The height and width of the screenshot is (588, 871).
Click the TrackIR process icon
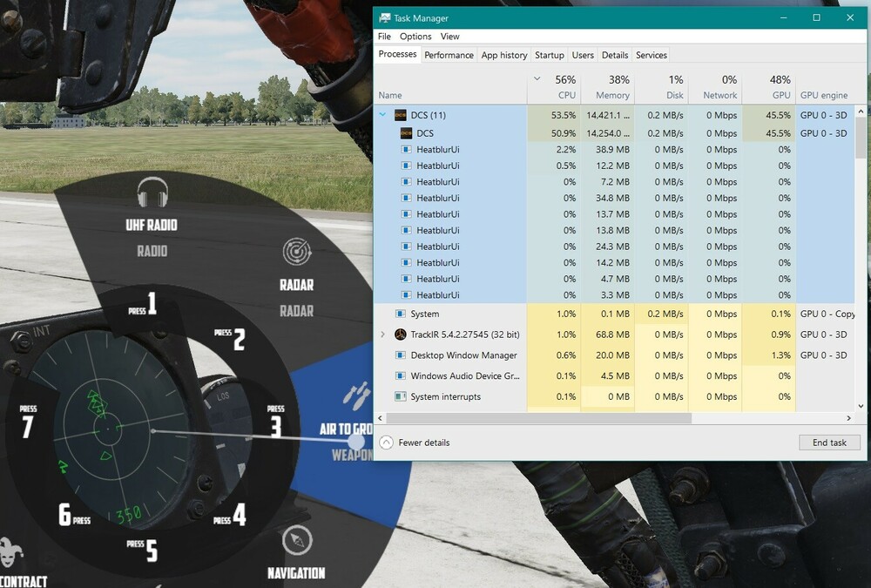(401, 335)
